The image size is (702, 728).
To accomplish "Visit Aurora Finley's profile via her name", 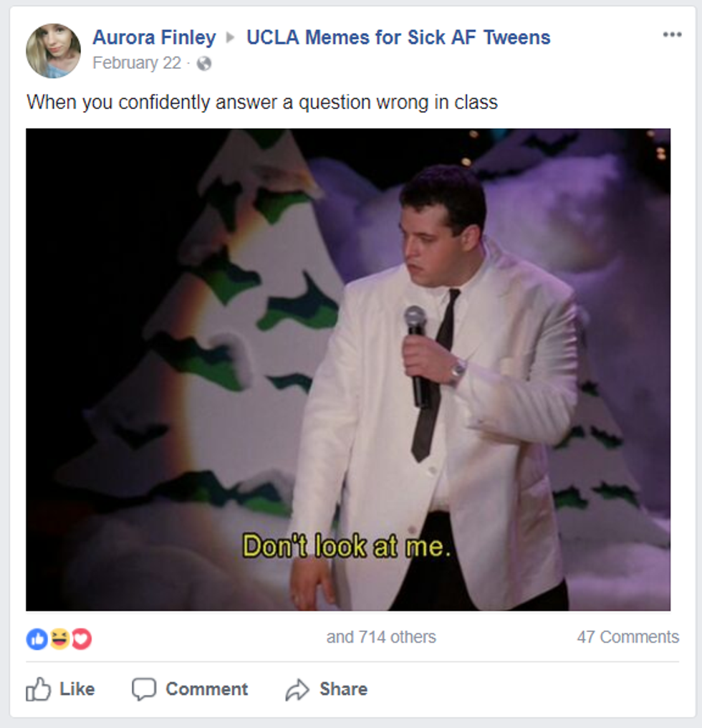I will tap(154, 38).
